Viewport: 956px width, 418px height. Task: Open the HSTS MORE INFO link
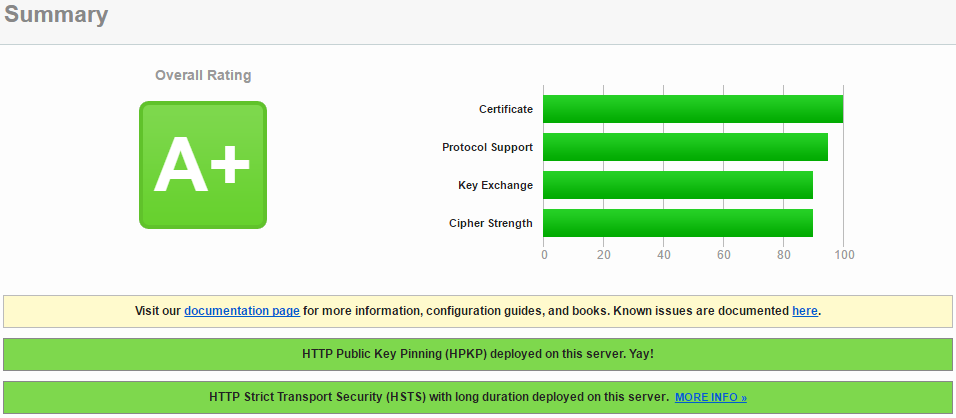click(x=710, y=398)
